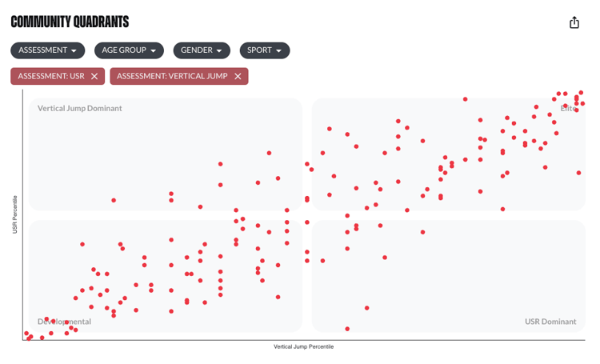The width and height of the screenshot is (600, 364).
Task: Click the USR Percentile axis title
Action: (15, 214)
